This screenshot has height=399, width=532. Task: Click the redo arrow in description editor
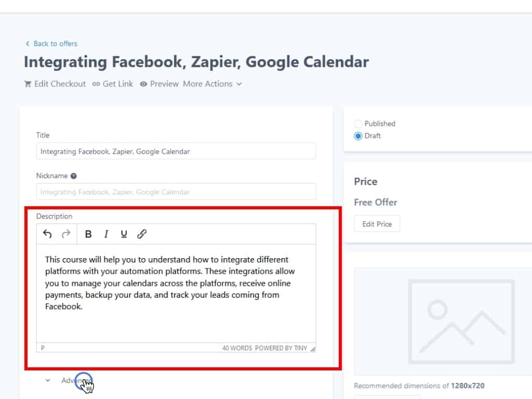(66, 234)
